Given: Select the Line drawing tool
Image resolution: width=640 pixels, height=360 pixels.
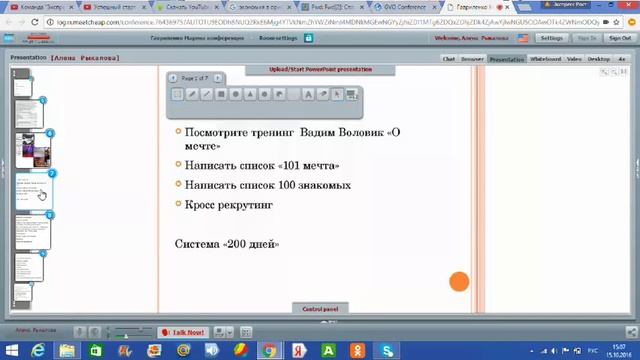Looking at the screenshot, I should pos(207,94).
